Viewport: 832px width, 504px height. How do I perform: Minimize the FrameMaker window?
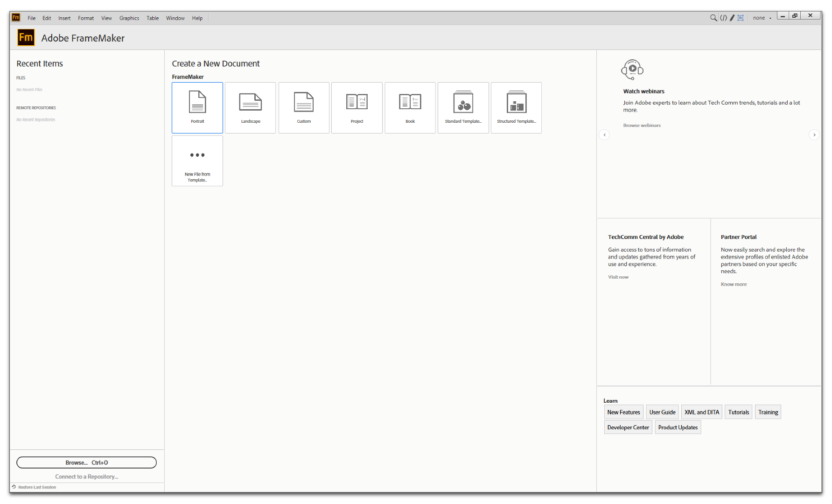(x=783, y=16)
